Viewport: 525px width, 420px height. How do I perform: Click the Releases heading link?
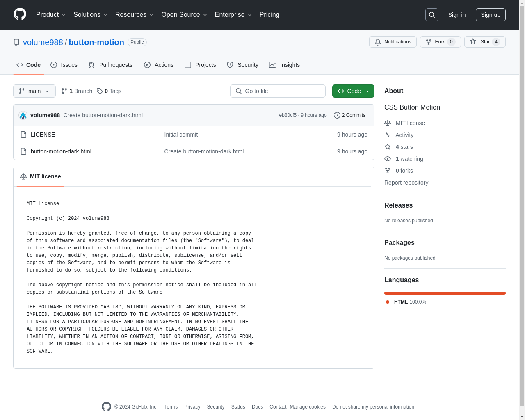398,205
